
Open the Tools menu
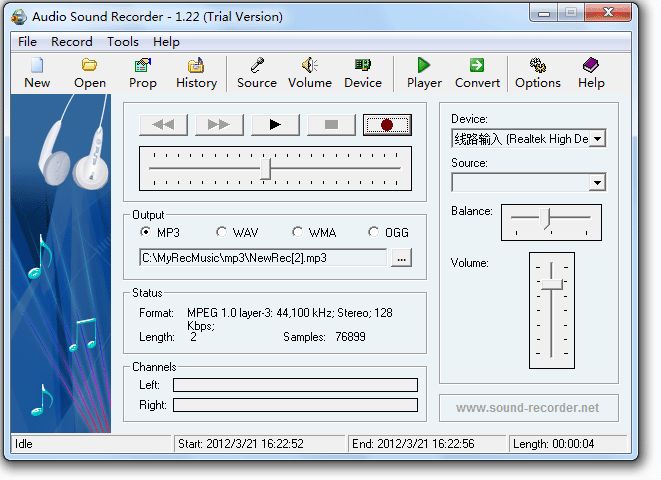(x=123, y=42)
